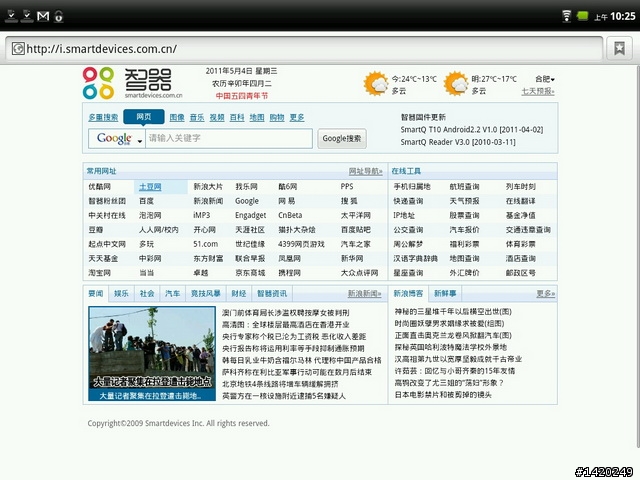The image size is (640, 480).
Task: Click the smartdevices logo
Action: coord(132,83)
